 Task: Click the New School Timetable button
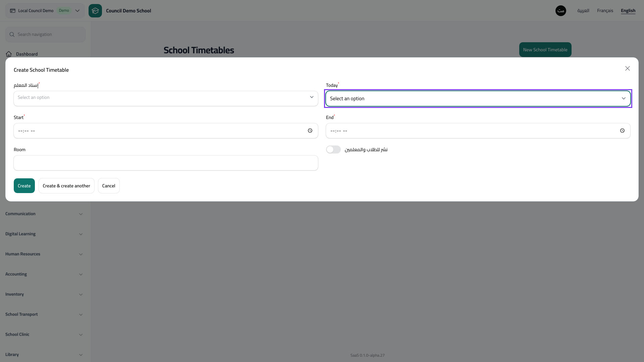pos(545,50)
